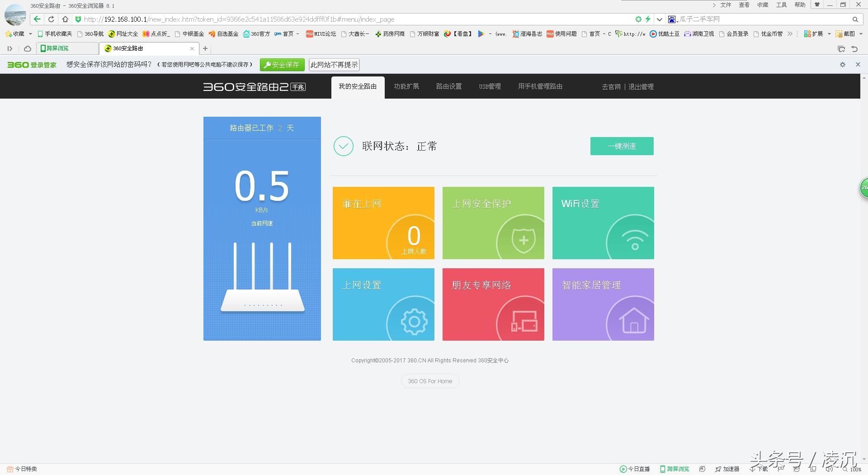Select the 功能扩展 tab

point(406,86)
